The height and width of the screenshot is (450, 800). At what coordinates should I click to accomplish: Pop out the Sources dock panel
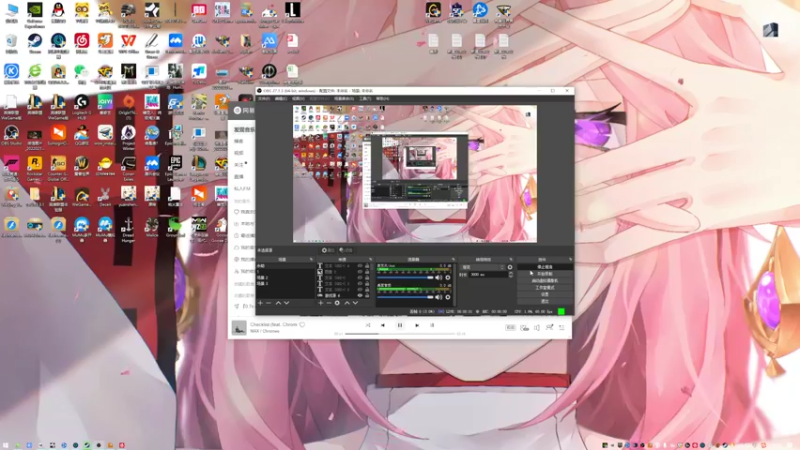370,259
